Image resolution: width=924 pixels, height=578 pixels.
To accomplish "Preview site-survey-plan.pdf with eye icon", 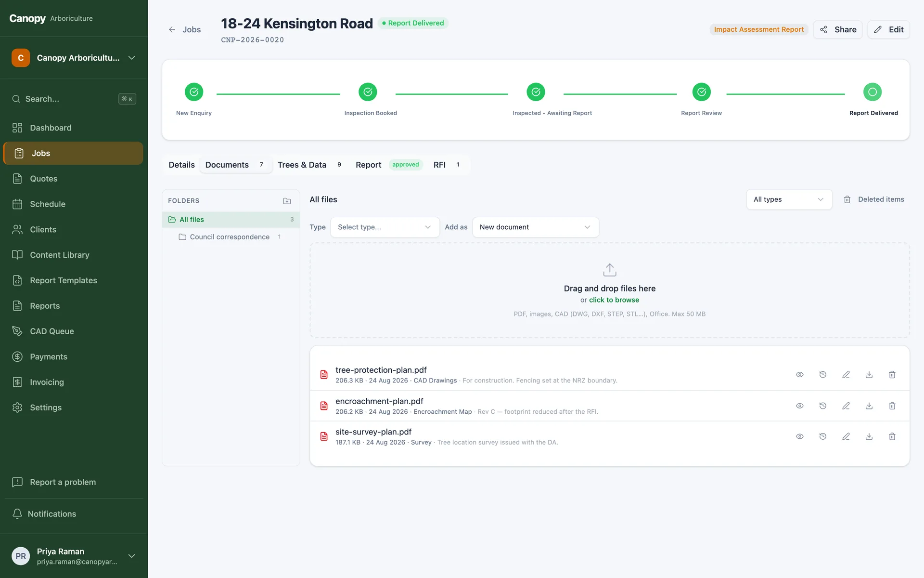I will pos(800,436).
